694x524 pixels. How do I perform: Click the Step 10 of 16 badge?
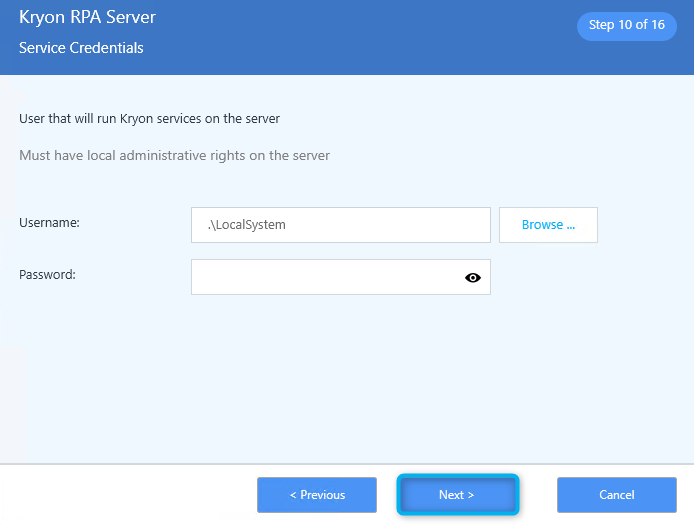tap(627, 26)
